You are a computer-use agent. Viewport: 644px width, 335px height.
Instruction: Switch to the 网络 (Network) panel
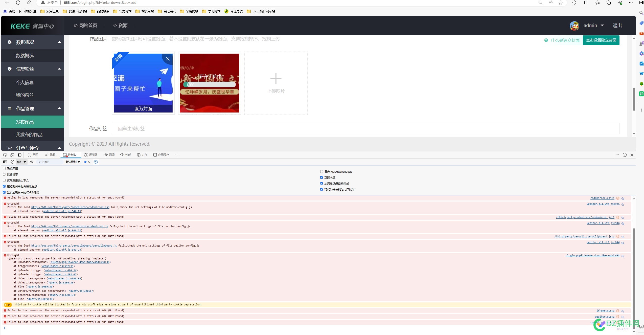point(109,155)
